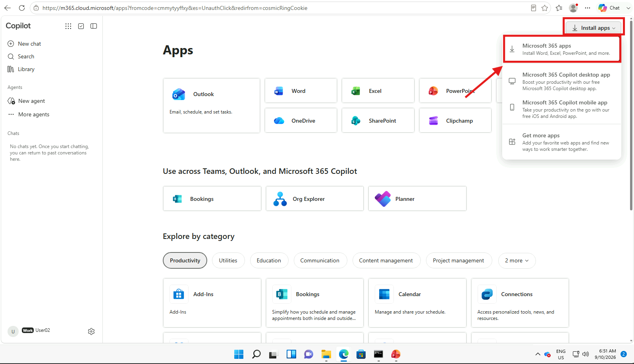Open the Clipchamp app tile

pyautogui.click(x=455, y=121)
